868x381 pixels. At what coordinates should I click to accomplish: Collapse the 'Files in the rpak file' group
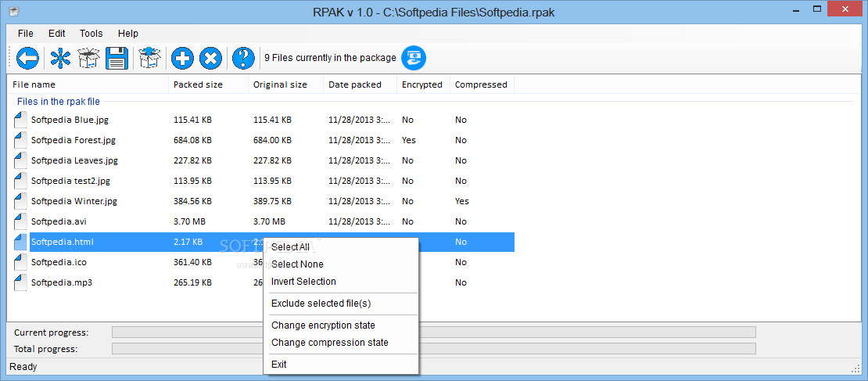click(58, 102)
